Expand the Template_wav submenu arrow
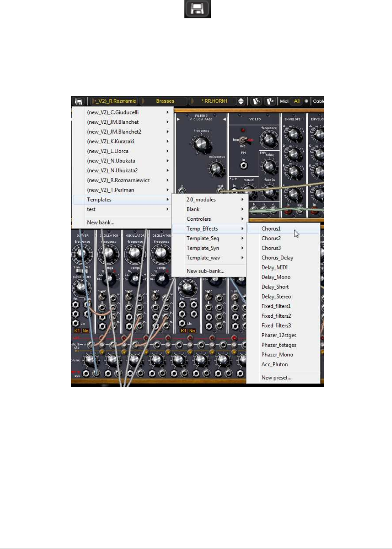This screenshot has width=392, height=549. pyautogui.click(x=242, y=258)
